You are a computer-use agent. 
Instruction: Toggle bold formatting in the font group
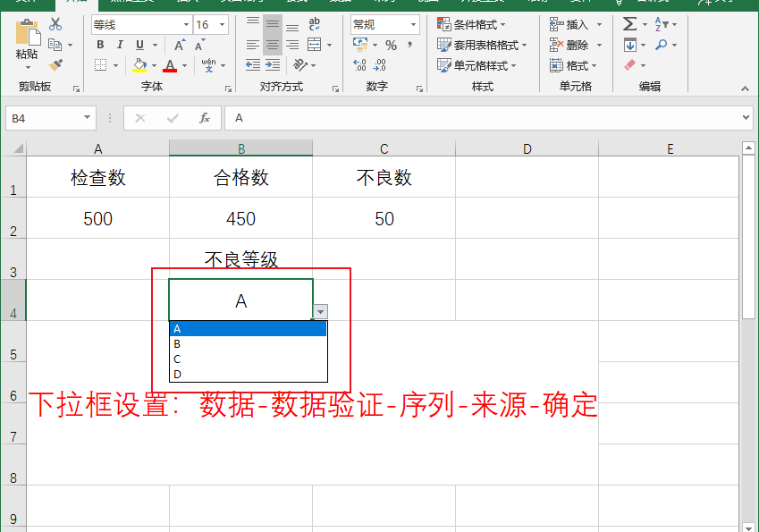[x=99, y=45]
